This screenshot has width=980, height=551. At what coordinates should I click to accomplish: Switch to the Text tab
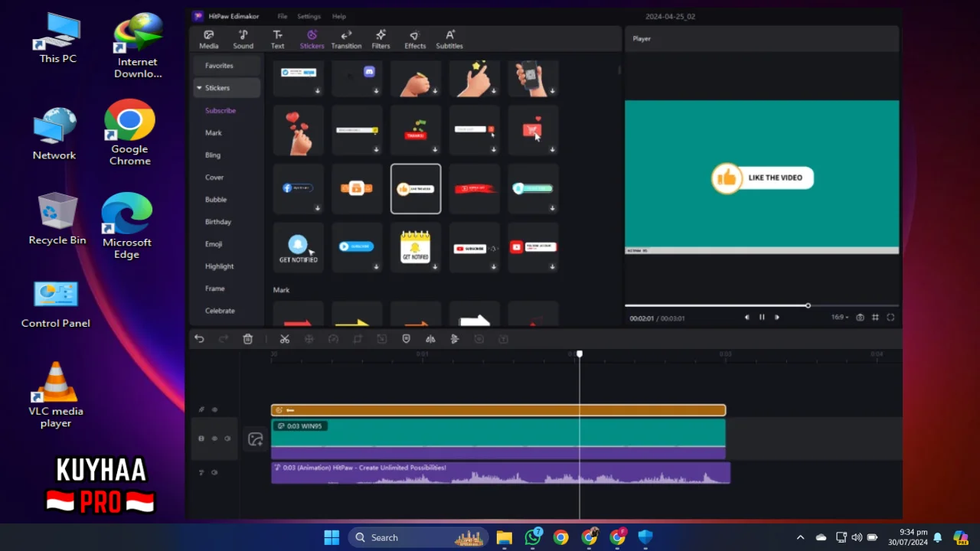coord(277,40)
